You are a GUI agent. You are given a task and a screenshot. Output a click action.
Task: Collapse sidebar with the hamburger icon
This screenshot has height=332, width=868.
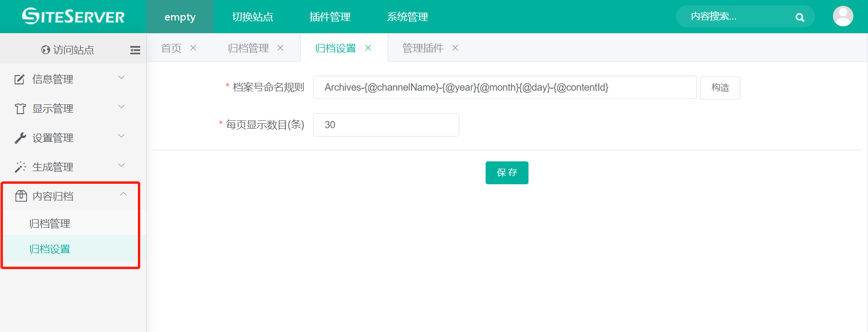click(x=135, y=50)
